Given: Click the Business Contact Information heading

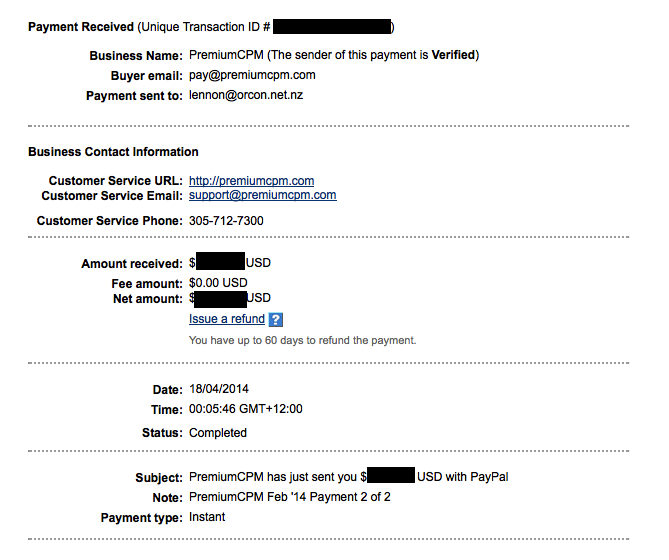Looking at the screenshot, I should [113, 152].
